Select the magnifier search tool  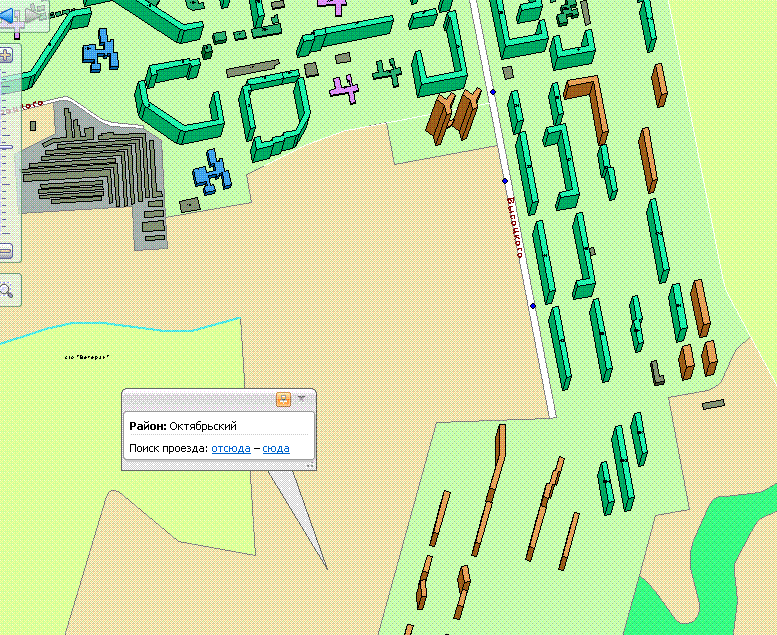7,291
